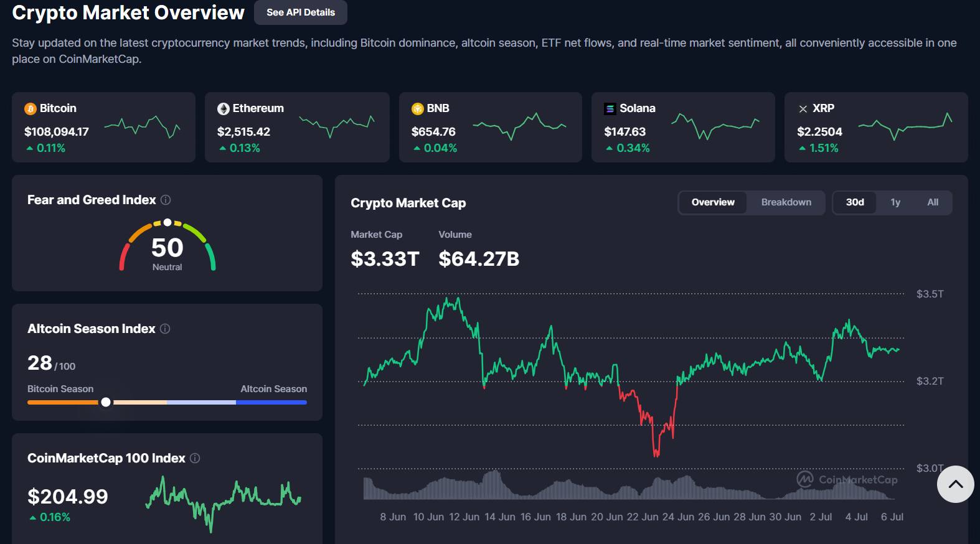This screenshot has width=980, height=544.
Task: Open the Solana price card
Action: pos(683,128)
